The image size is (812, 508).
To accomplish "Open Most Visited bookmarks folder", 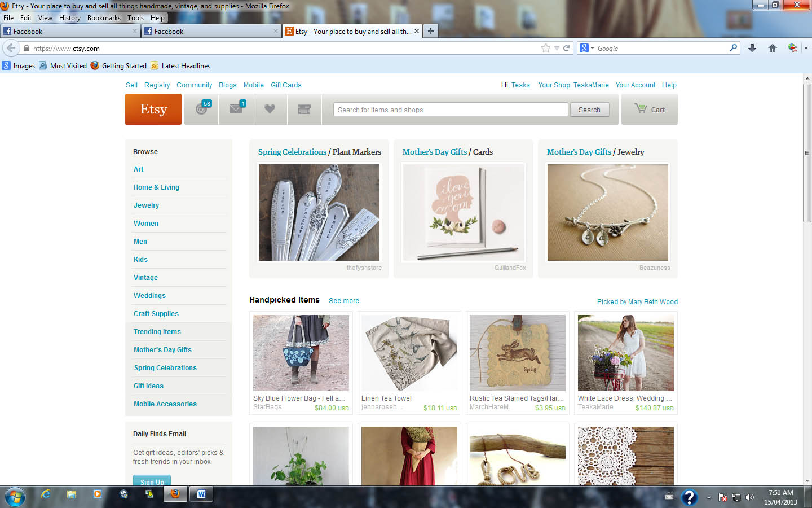I will point(63,65).
